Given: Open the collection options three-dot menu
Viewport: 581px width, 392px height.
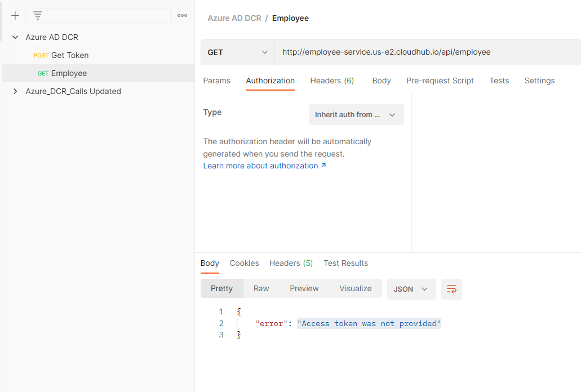Looking at the screenshot, I should [181, 15].
